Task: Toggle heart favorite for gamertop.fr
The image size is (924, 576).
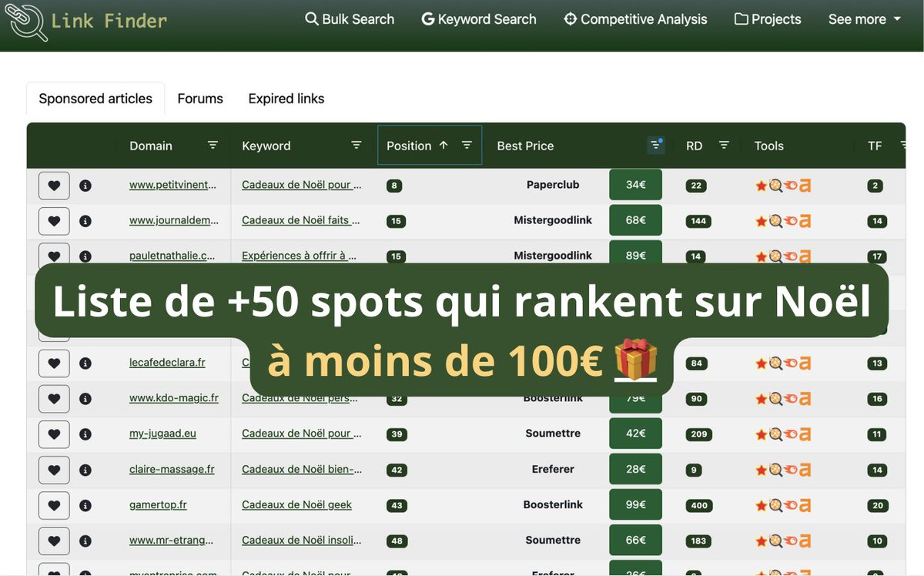Action: [x=54, y=505]
